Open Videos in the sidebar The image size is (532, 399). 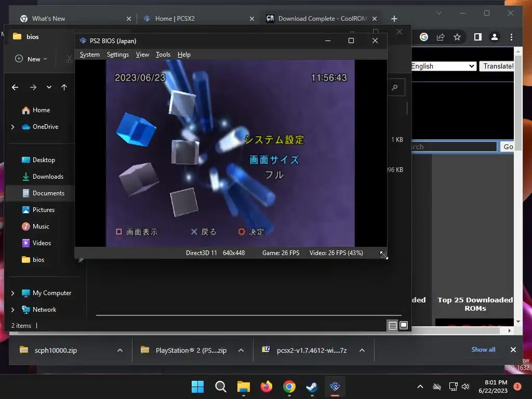(x=36, y=243)
